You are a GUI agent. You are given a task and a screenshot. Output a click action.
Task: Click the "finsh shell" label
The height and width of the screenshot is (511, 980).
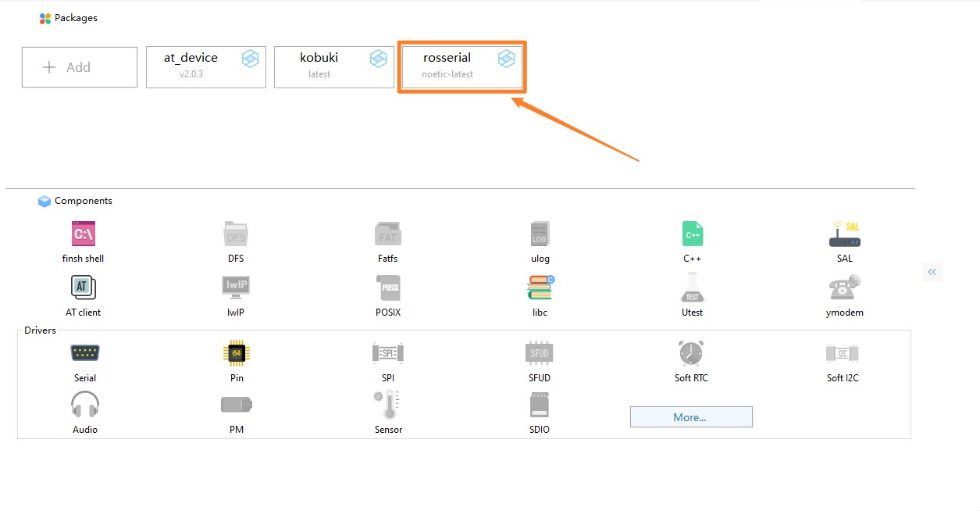[x=84, y=259]
